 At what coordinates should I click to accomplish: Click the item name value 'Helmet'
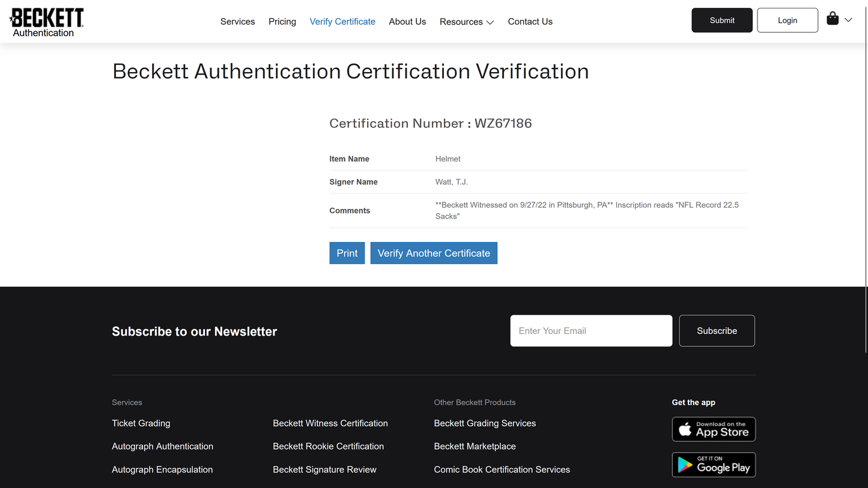pyautogui.click(x=448, y=159)
